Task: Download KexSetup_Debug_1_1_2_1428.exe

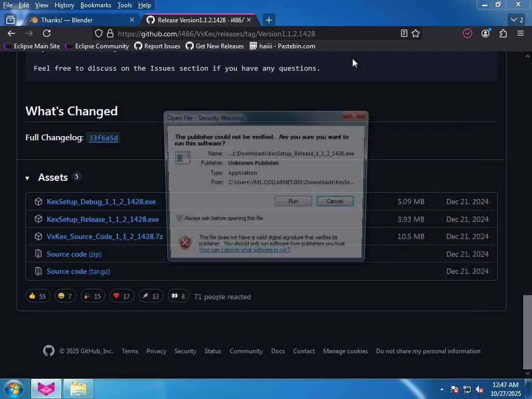Action: [x=101, y=202]
